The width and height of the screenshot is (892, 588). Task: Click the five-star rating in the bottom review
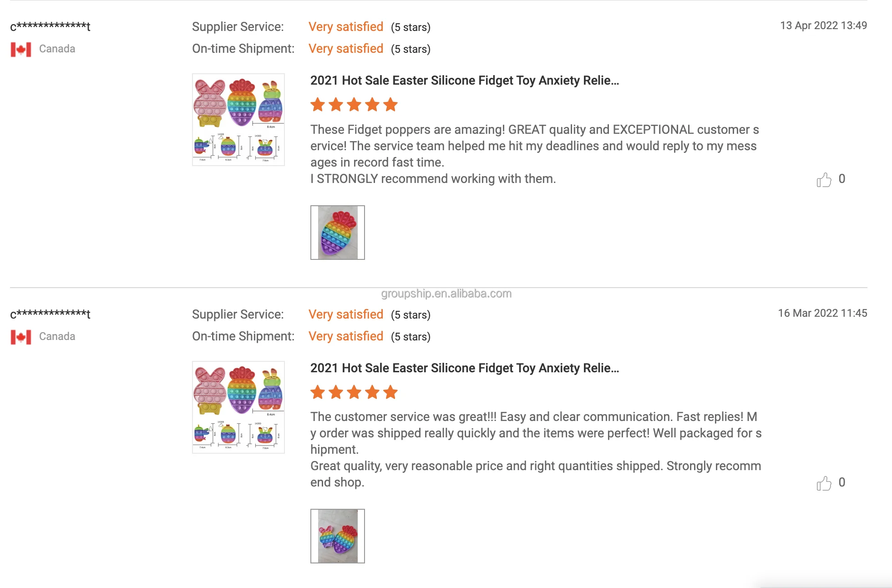click(x=354, y=392)
